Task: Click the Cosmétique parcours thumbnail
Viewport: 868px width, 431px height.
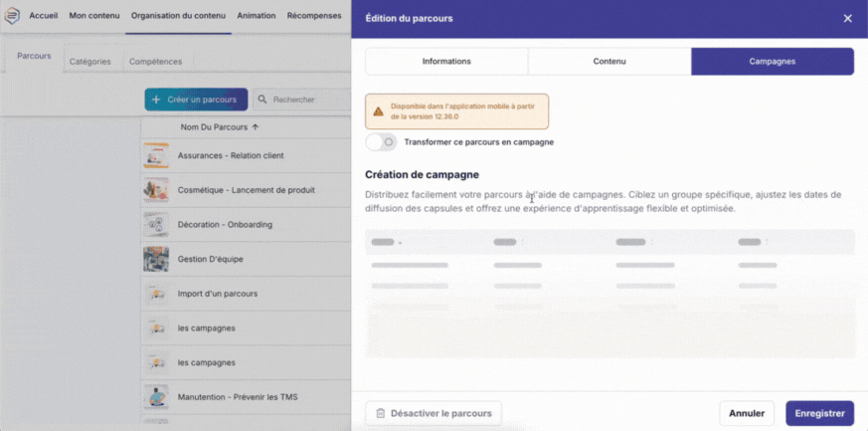Action: pyautogui.click(x=156, y=190)
